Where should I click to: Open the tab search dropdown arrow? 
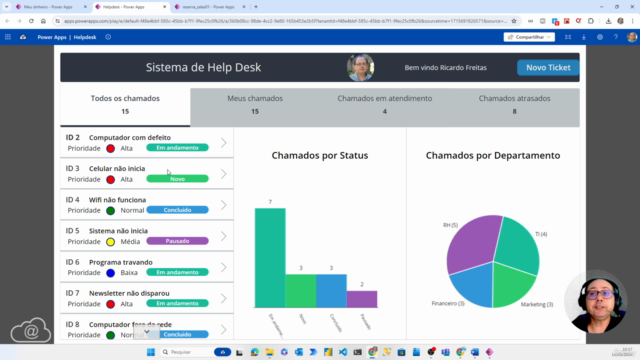(x=7, y=7)
